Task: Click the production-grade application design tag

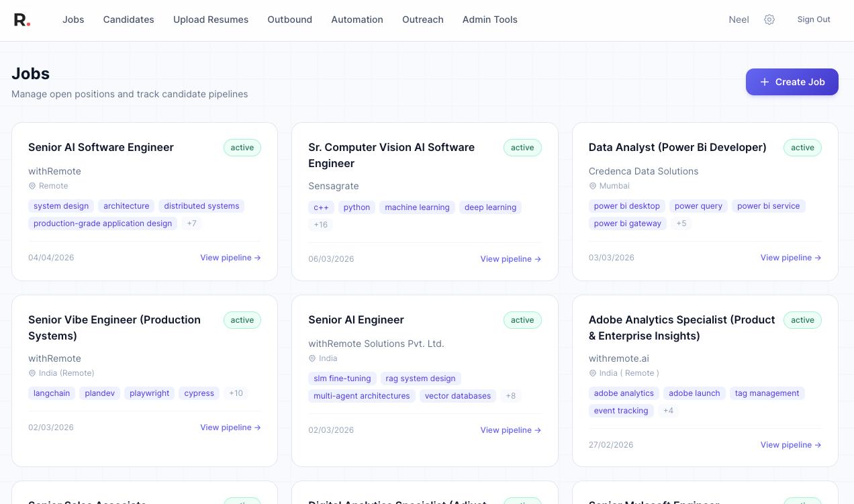Action: [x=103, y=223]
